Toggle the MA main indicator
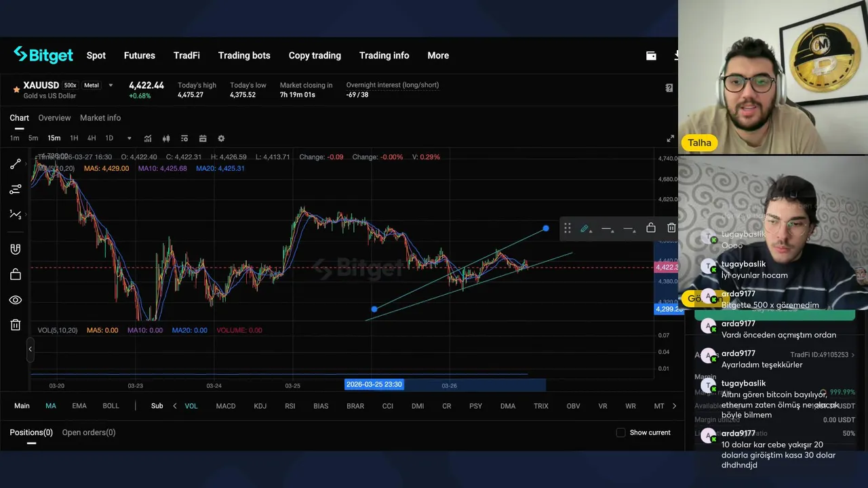This screenshot has width=868, height=488. 51,406
